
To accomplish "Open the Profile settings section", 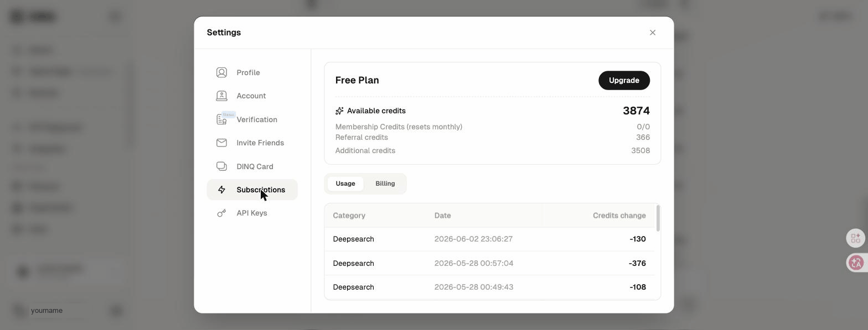I will pyautogui.click(x=252, y=72).
